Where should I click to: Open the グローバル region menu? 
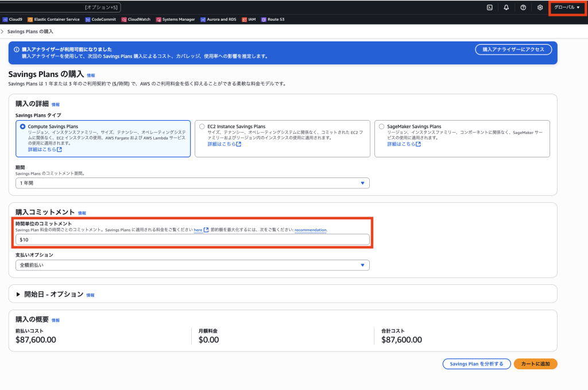(x=567, y=7)
